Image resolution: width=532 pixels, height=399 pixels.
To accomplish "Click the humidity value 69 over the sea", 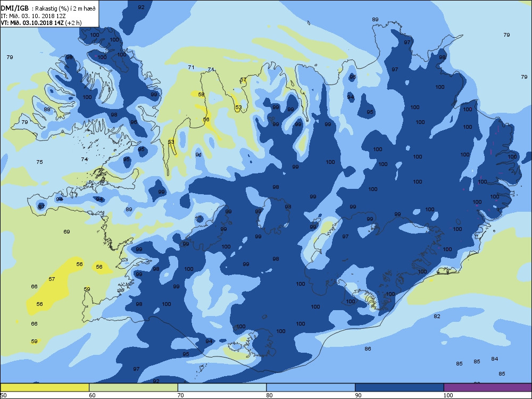I will (66, 232).
